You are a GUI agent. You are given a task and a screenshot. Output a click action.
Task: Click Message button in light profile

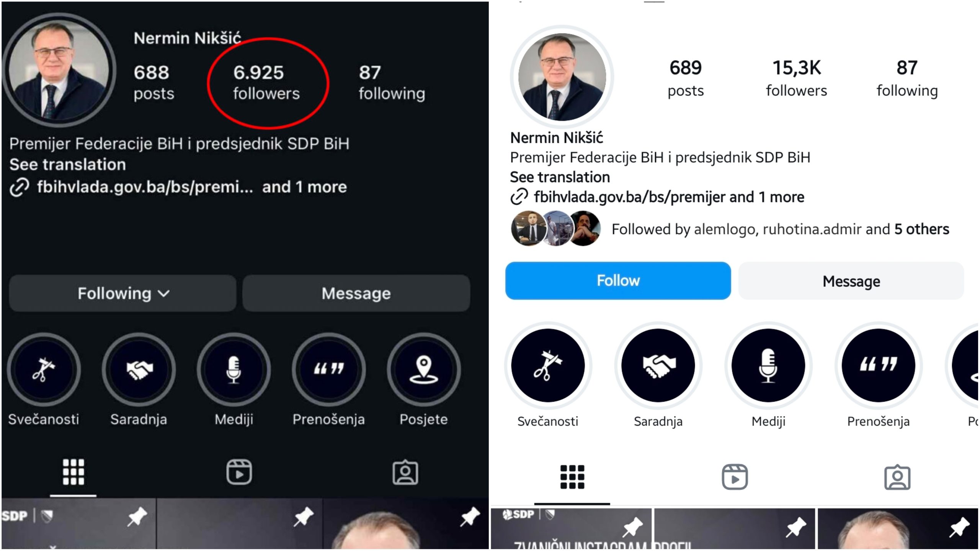coord(851,281)
